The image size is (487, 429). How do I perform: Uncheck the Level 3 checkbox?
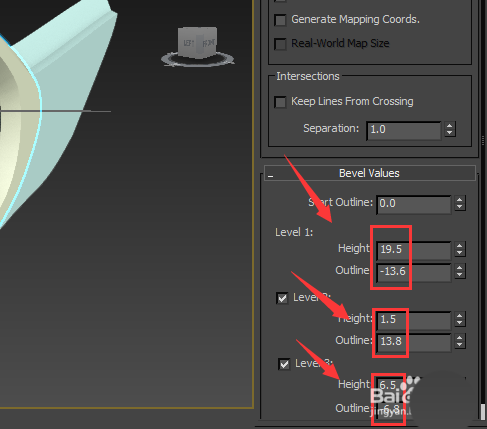tap(284, 364)
